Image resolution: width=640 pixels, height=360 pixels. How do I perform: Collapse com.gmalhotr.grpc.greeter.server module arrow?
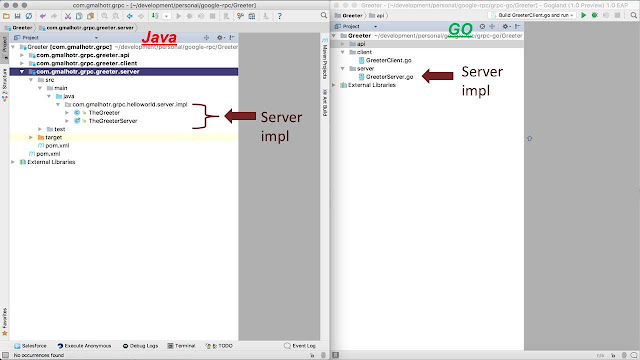pyautogui.click(x=22, y=71)
